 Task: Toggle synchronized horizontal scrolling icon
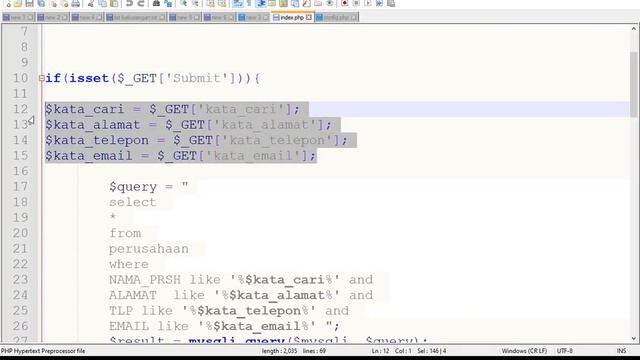pyautogui.click(x=222, y=4)
